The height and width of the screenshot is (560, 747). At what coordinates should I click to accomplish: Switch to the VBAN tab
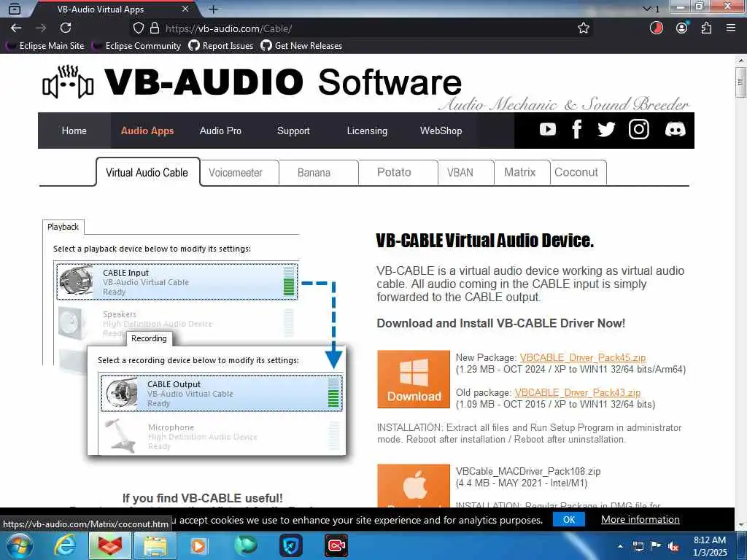tap(465, 172)
